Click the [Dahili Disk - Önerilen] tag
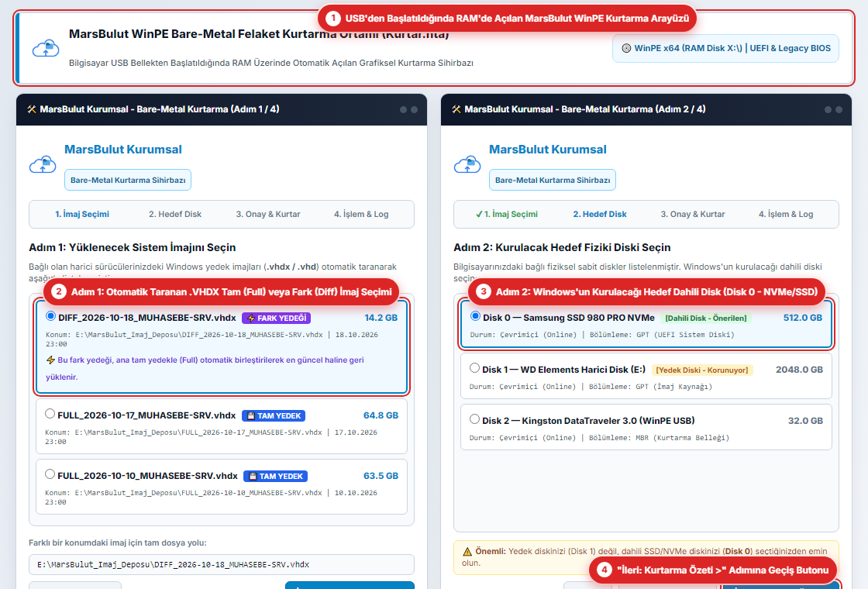 click(x=706, y=319)
